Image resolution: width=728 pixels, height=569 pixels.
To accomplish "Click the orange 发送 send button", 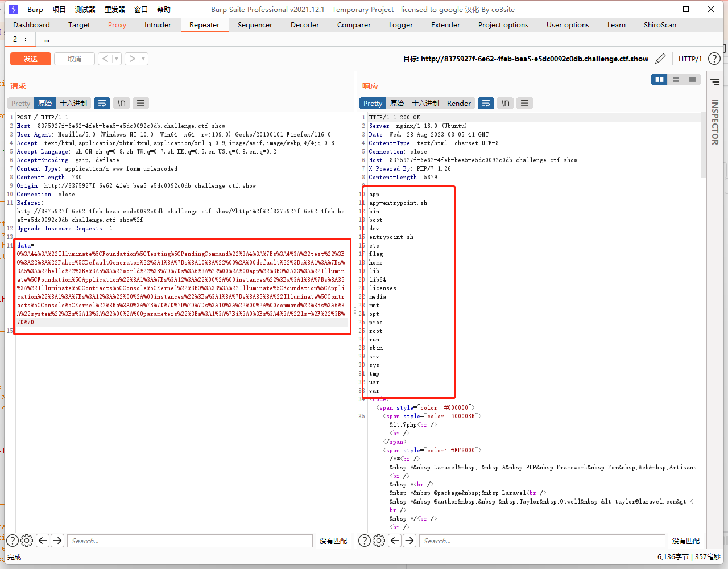I will [x=31, y=59].
